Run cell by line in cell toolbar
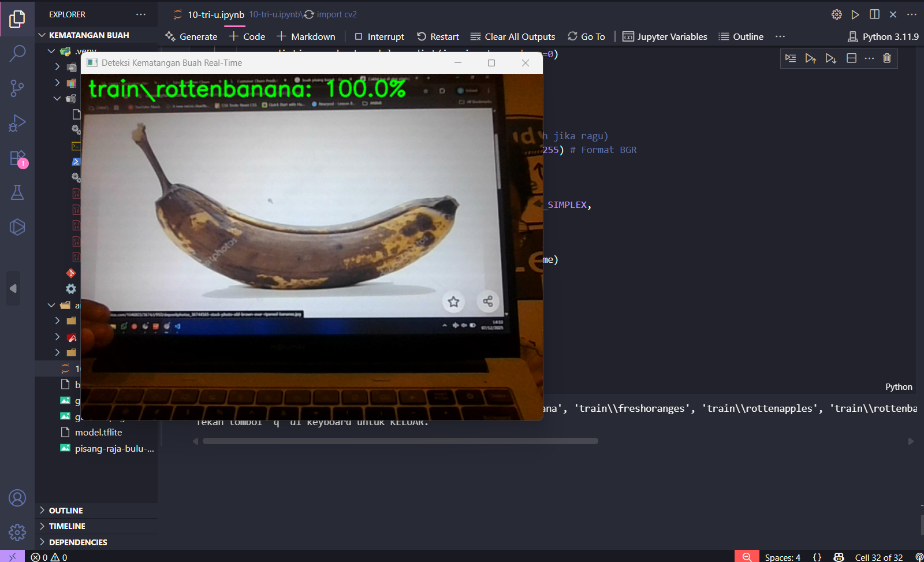 tap(791, 58)
